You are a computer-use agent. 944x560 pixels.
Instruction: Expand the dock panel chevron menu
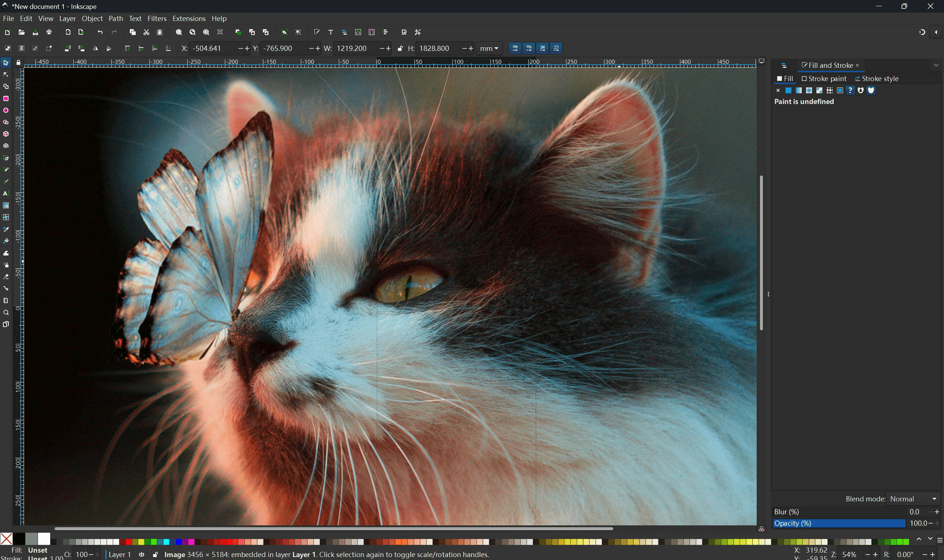click(936, 65)
